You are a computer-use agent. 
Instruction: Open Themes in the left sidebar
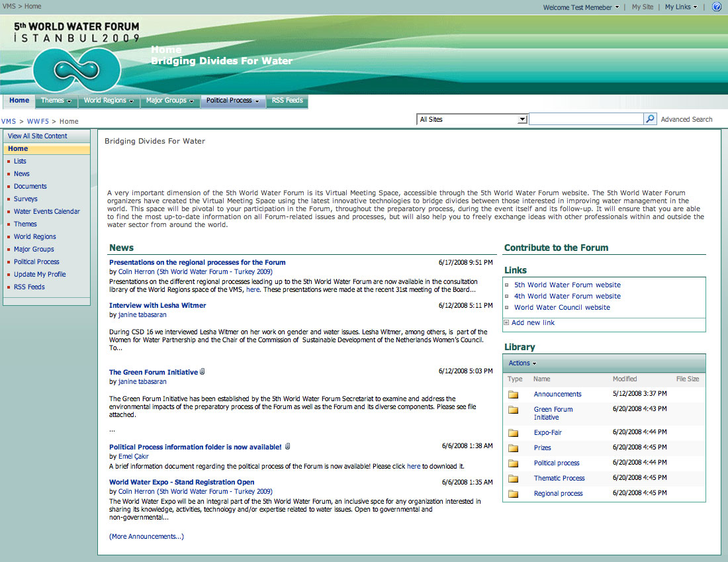coord(25,224)
